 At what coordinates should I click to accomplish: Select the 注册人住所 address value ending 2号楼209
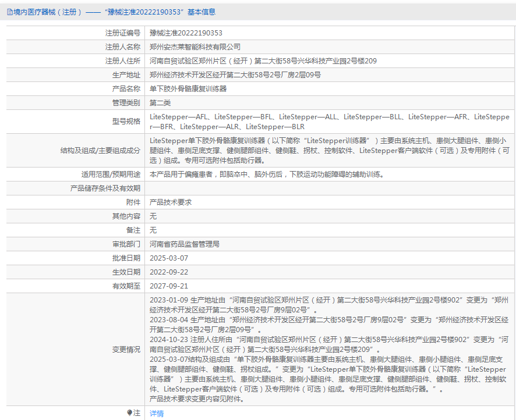click(x=263, y=61)
